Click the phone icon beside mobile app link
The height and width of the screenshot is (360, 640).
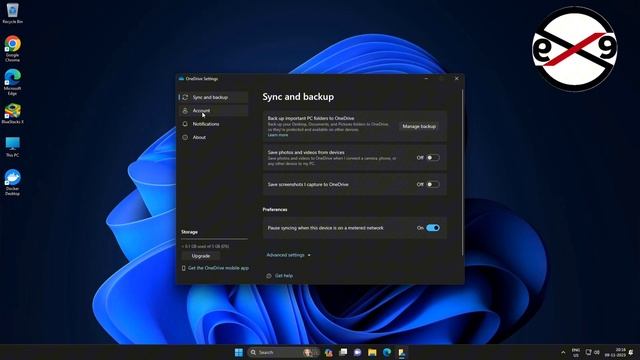click(184, 268)
